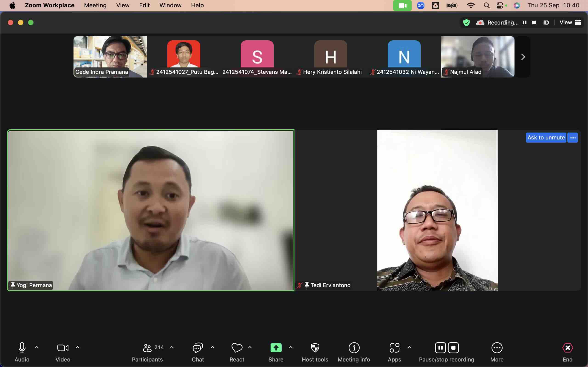The width and height of the screenshot is (588, 367).
Task: Open the Meeting menu in menu bar
Action: click(95, 5)
